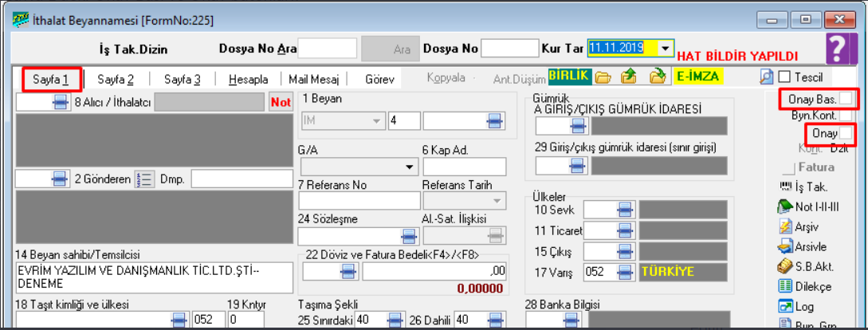Screen dimensions: 868x330
Task: Click the Dosya No input field
Action: 509,48
